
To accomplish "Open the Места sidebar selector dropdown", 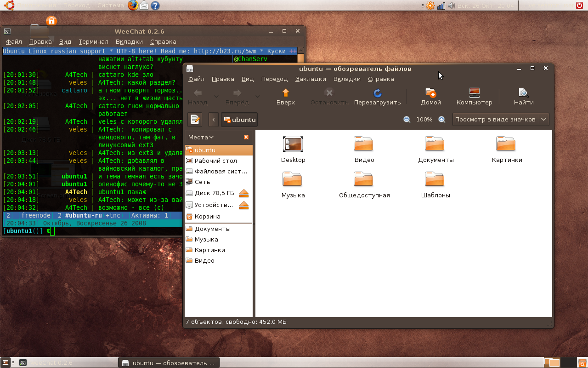I will [201, 137].
